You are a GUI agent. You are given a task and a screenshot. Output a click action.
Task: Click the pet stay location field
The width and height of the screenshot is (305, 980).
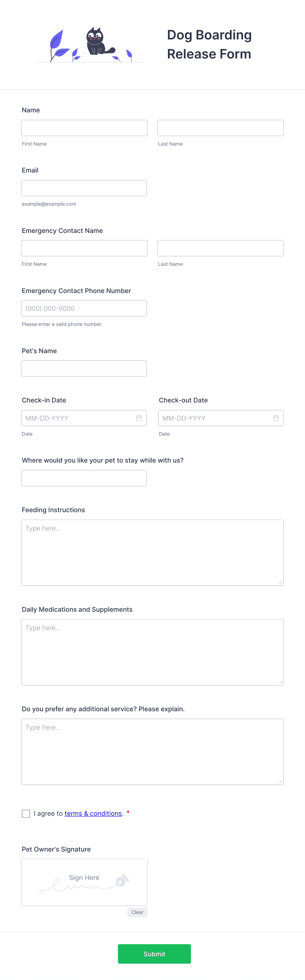click(84, 478)
